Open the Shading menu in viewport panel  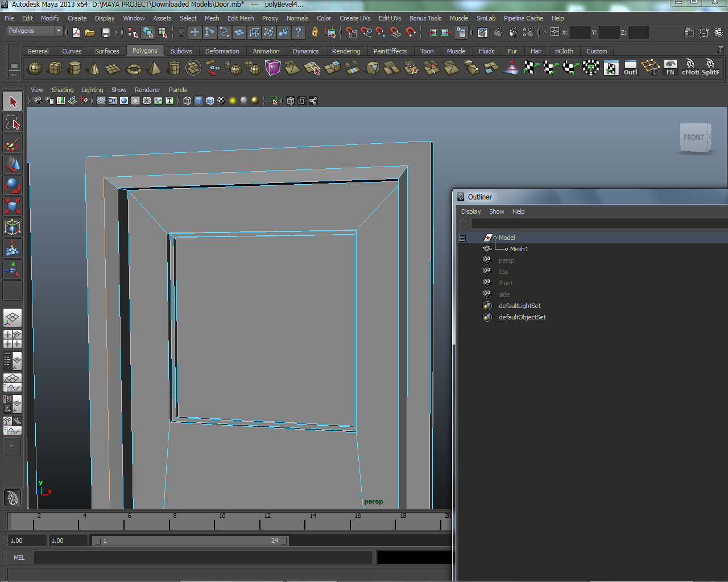coord(63,90)
